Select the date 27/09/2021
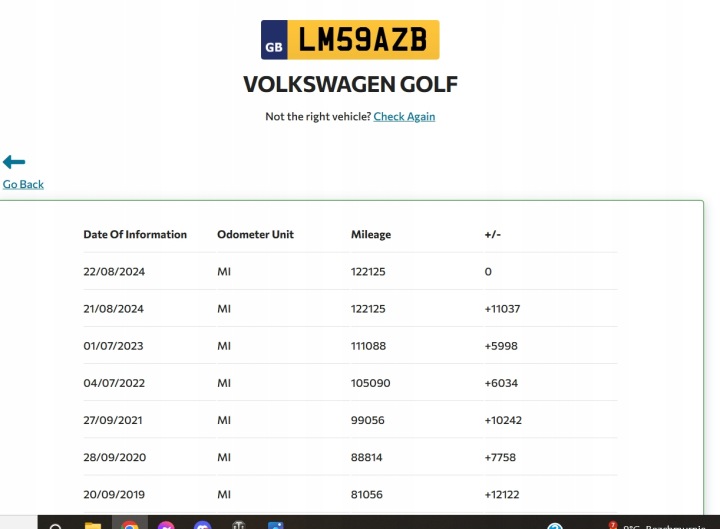 113,420
